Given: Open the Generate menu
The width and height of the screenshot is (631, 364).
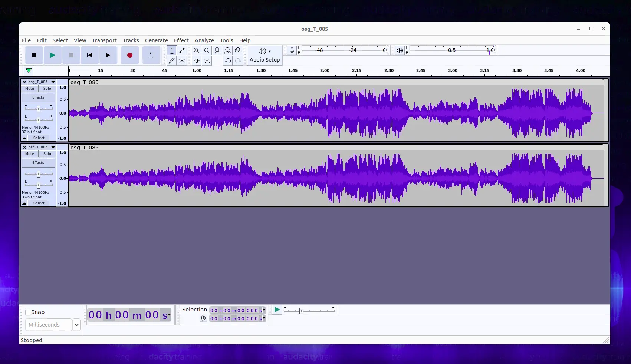Looking at the screenshot, I should click(157, 40).
